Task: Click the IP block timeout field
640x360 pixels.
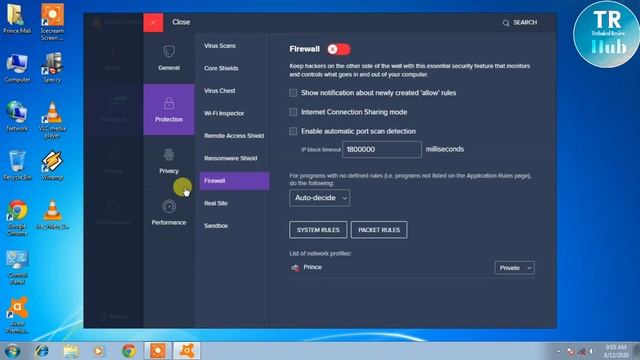Action: pyautogui.click(x=382, y=149)
